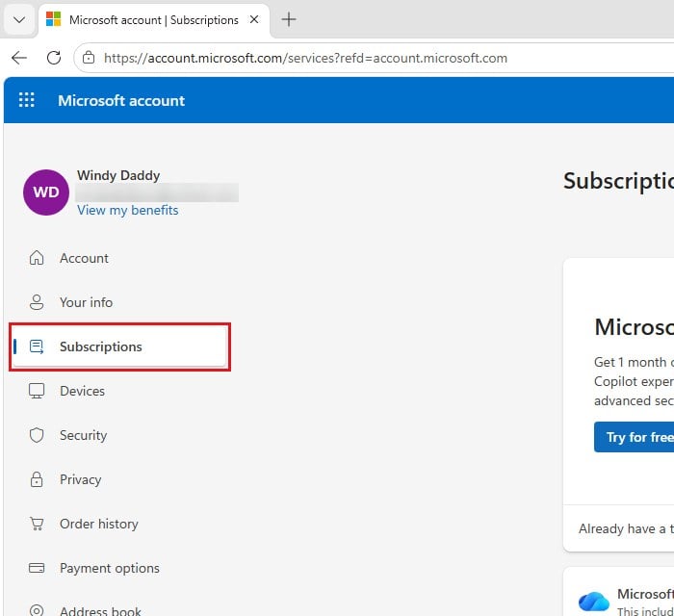674x616 pixels.
Task: Go back to the previous page
Action: pos(19,57)
